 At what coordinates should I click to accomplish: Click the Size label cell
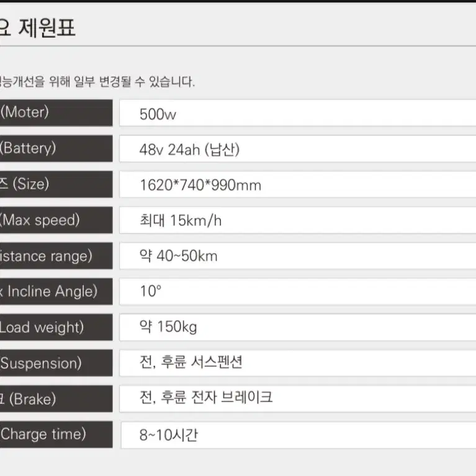pyautogui.click(x=56, y=184)
